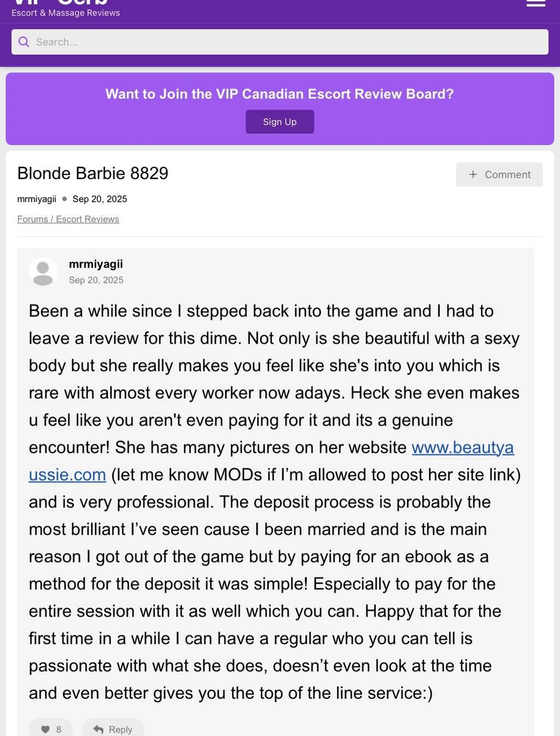Image resolution: width=560 pixels, height=736 pixels.
Task: Click the Blonde Barbie 8829 thread title
Action: [92, 173]
